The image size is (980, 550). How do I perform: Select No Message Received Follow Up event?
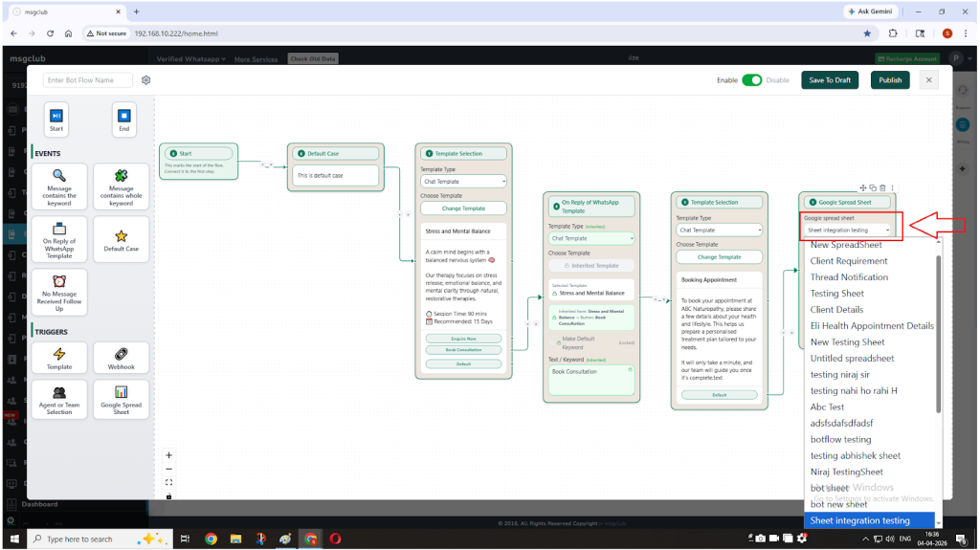coord(59,292)
